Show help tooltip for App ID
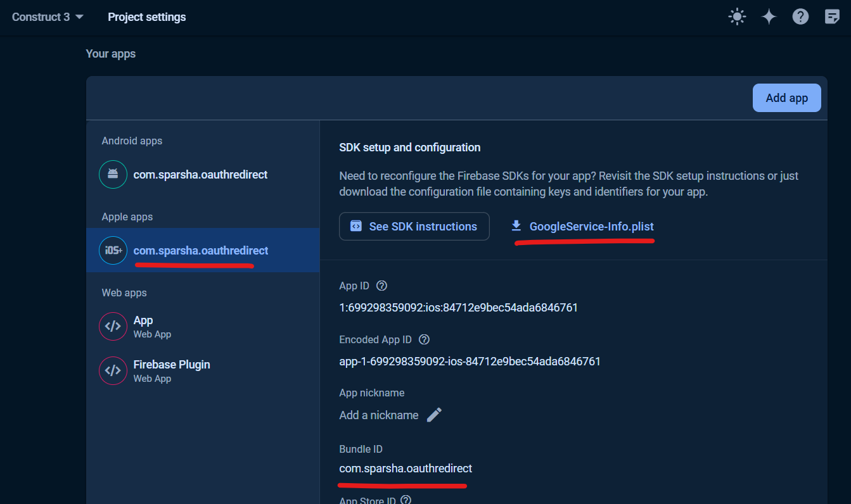 [x=381, y=286]
